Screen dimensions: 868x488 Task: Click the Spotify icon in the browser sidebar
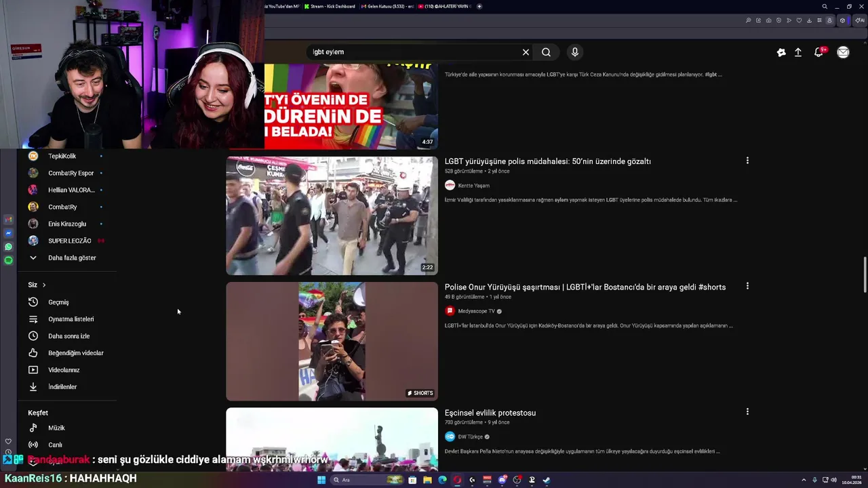click(8, 260)
